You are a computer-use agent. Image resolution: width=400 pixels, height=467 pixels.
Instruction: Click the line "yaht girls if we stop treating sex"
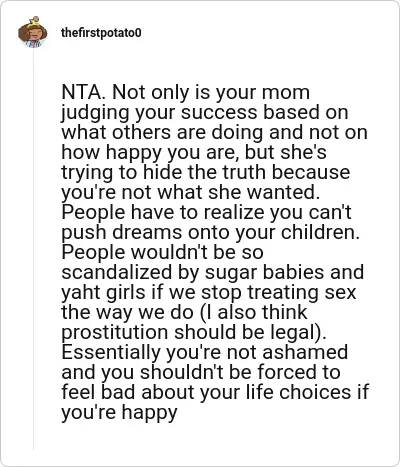[x=209, y=292]
